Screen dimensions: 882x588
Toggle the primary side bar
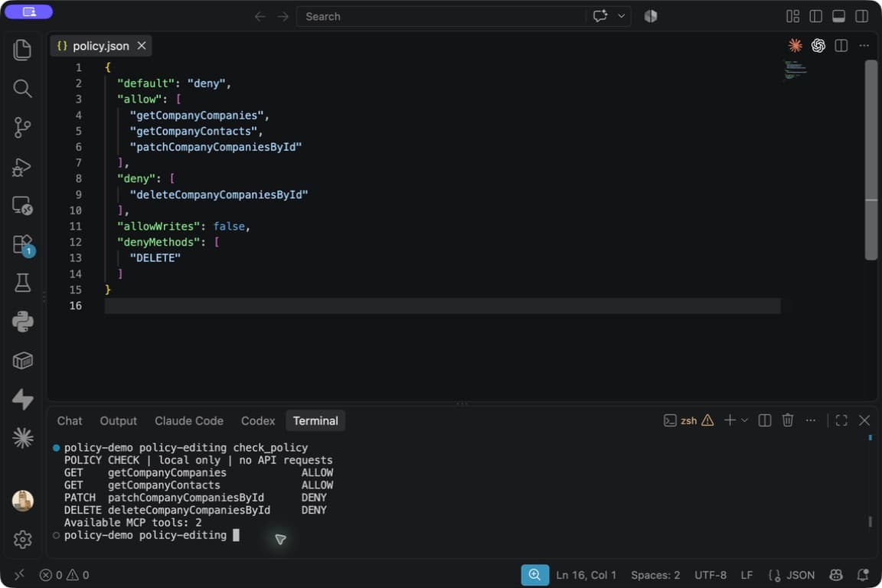(x=815, y=16)
